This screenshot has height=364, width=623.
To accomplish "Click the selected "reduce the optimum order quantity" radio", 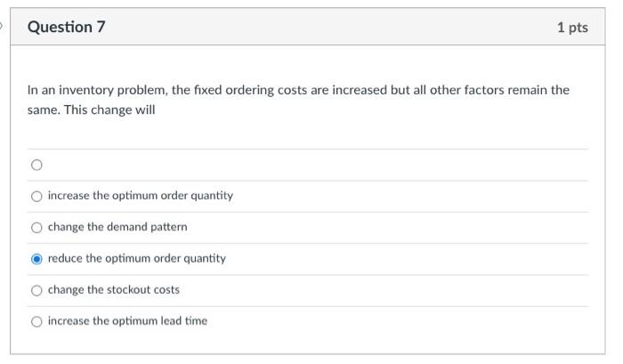I will point(36,259).
